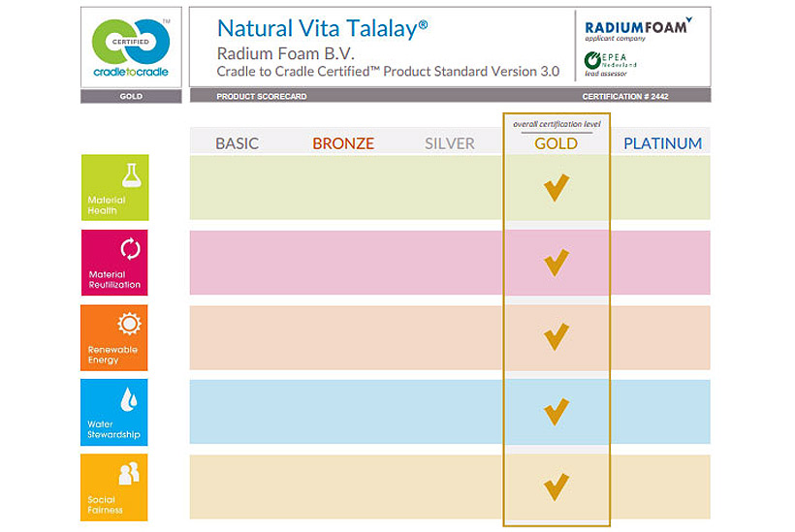The height and width of the screenshot is (532, 795).
Task: Click the Certification # 2442 label
Action: (624, 97)
